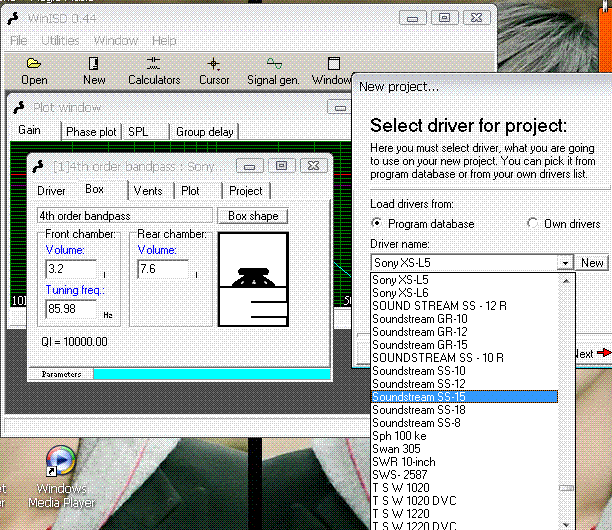612x530 pixels.
Task: Click the New project toolbar icon
Action: [x=94, y=63]
